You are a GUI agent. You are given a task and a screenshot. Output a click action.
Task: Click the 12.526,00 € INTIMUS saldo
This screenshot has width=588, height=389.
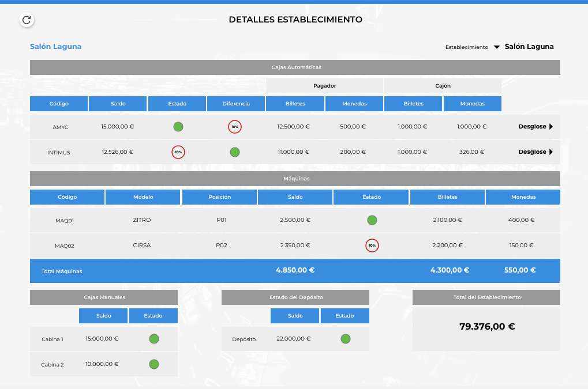click(x=117, y=152)
